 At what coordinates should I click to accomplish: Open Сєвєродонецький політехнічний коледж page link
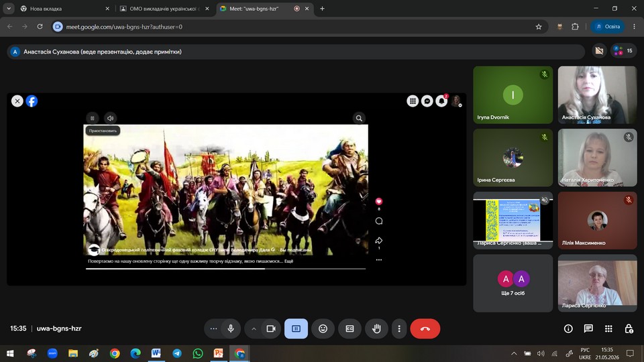185,249
